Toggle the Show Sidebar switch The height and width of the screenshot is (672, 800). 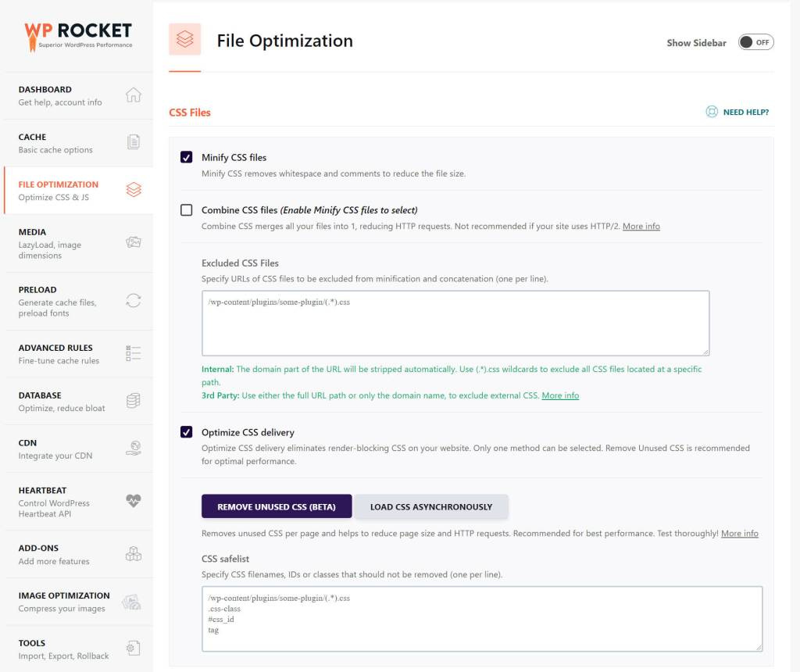click(755, 42)
